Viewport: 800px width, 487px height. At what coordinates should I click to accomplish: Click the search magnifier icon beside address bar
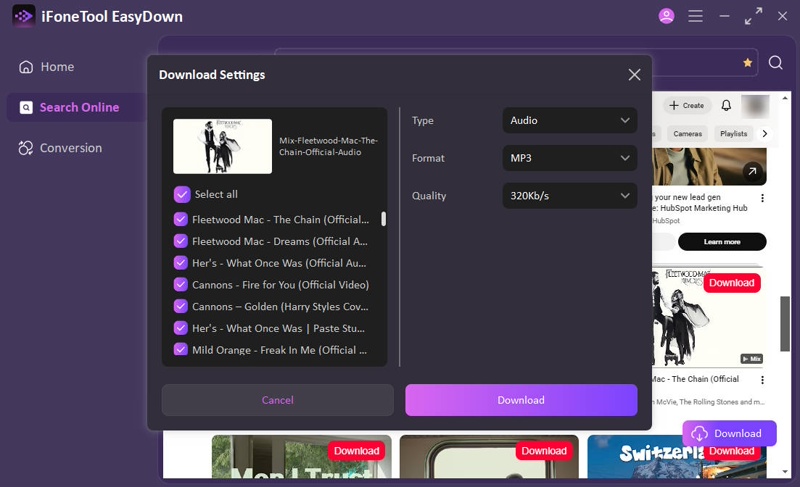pyautogui.click(x=776, y=63)
